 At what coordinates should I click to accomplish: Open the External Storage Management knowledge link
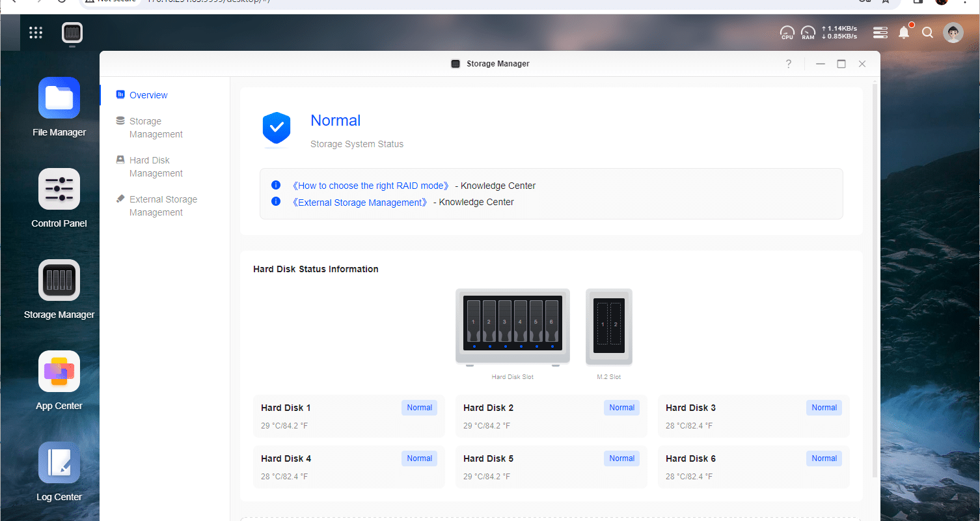click(360, 203)
